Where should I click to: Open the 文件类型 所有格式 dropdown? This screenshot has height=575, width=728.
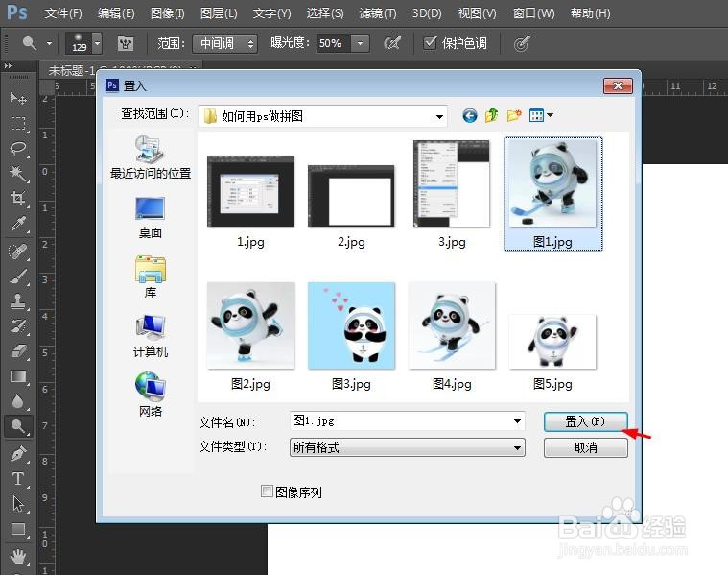(408, 447)
